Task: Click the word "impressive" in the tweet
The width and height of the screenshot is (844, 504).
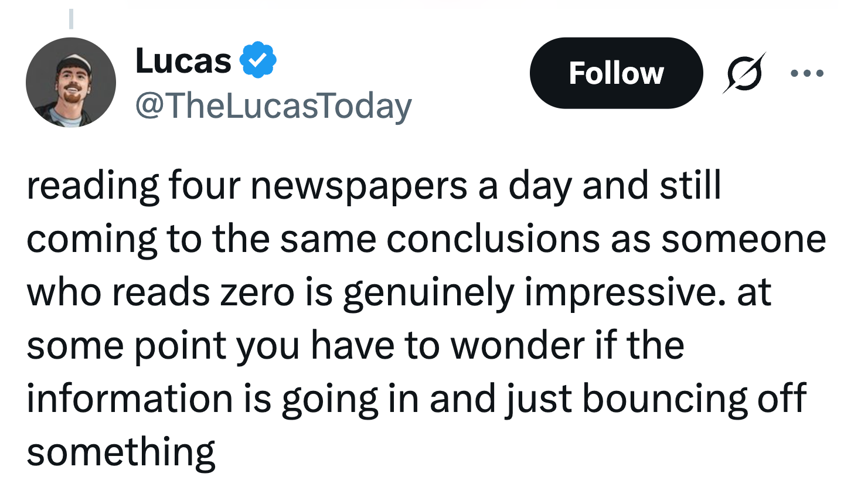Action: [x=622, y=292]
